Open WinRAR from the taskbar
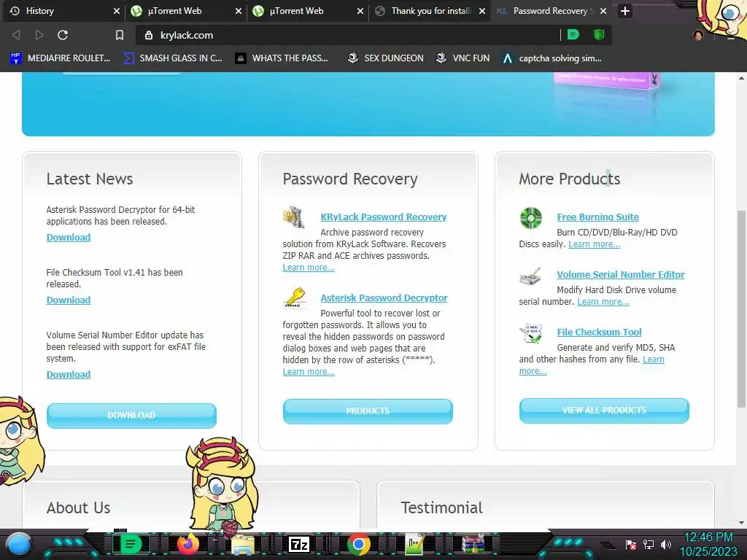The image size is (747, 560). coord(473,544)
